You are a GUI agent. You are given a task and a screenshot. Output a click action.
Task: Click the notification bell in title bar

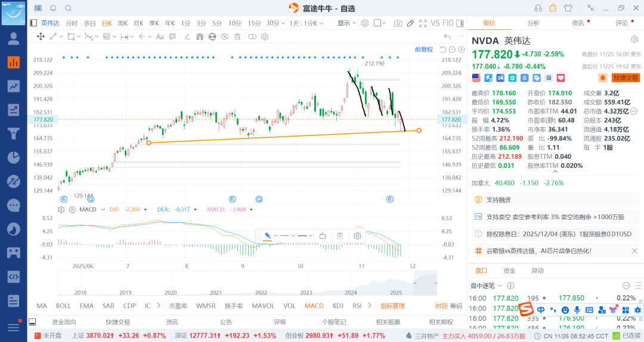pyautogui.click(x=54, y=8)
